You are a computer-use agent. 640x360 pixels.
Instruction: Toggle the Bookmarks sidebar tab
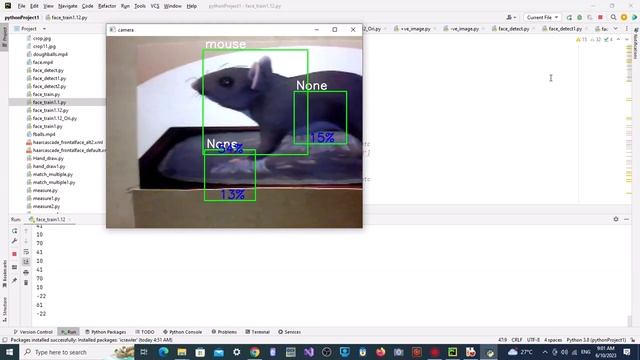tap(4, 274)
